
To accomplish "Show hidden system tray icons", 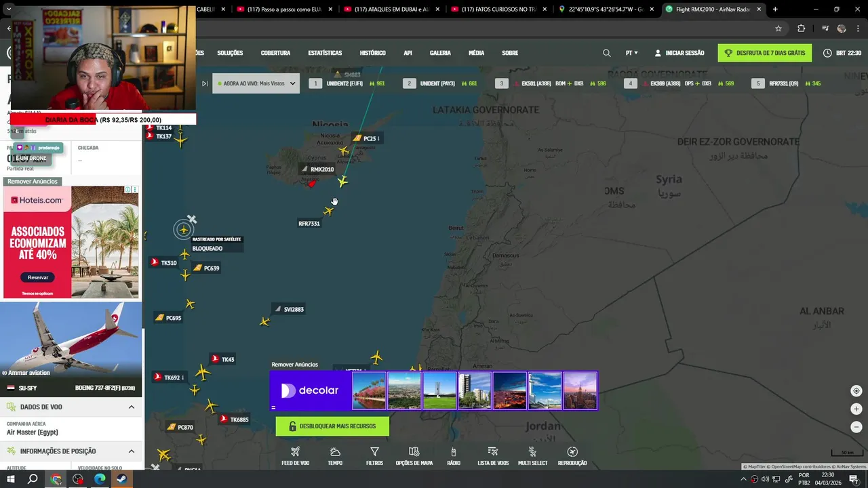I will coord(743,479).
